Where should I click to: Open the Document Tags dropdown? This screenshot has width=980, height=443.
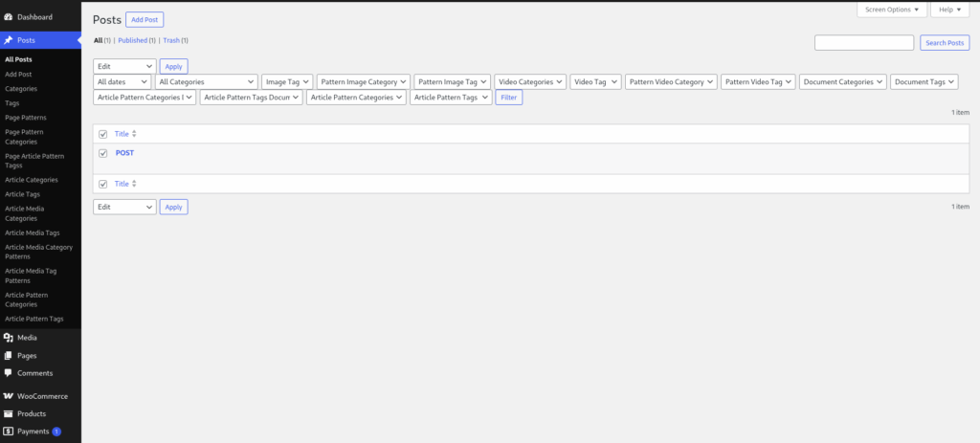tap(924, 82)
